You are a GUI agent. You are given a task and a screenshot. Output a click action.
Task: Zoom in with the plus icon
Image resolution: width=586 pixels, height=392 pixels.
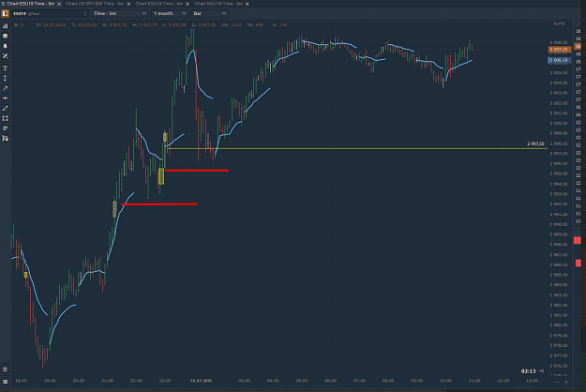click(x=566, y=382)
